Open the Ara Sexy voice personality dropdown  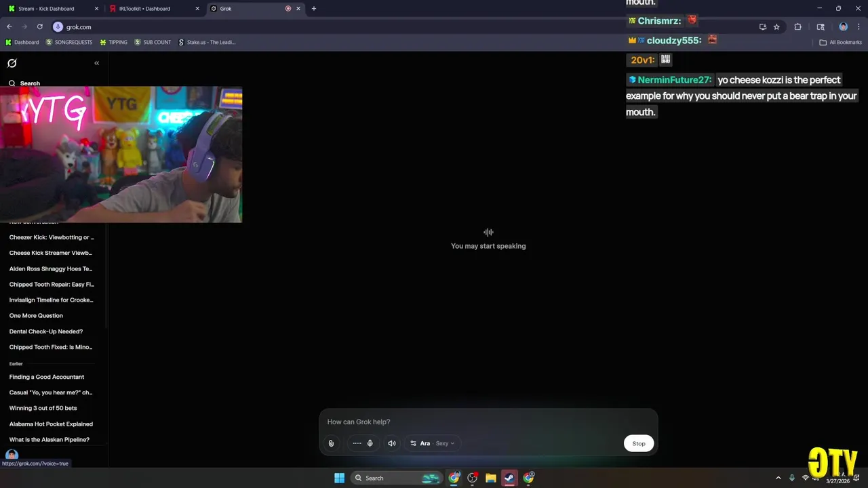click(433, 443)
